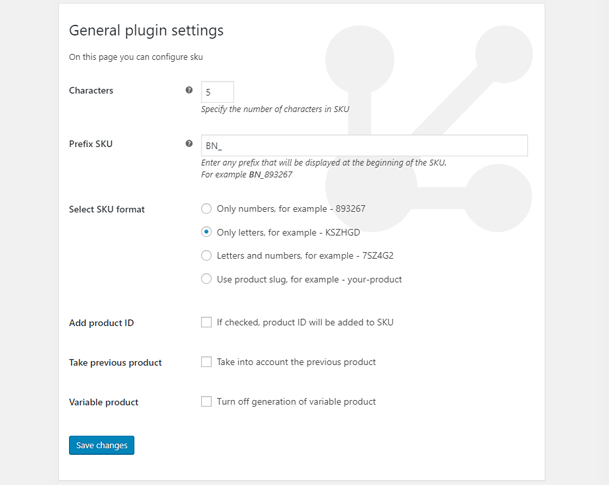
Task: Focus the Characters number input field
Action: [217, 91]
